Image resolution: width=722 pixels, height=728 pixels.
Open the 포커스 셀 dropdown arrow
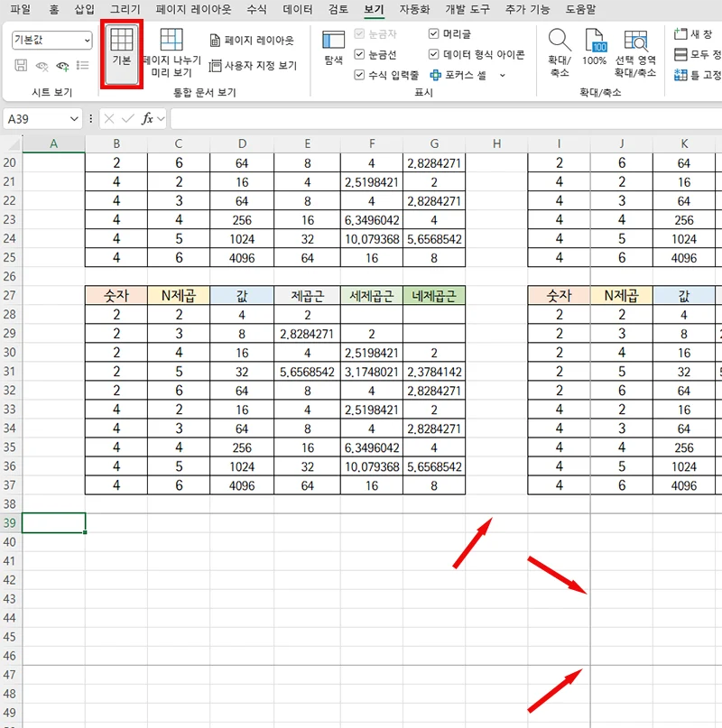[x=502, y=75]
